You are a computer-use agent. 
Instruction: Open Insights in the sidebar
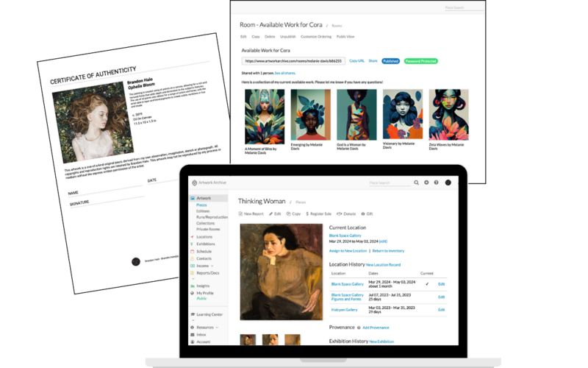coord(203,286)
